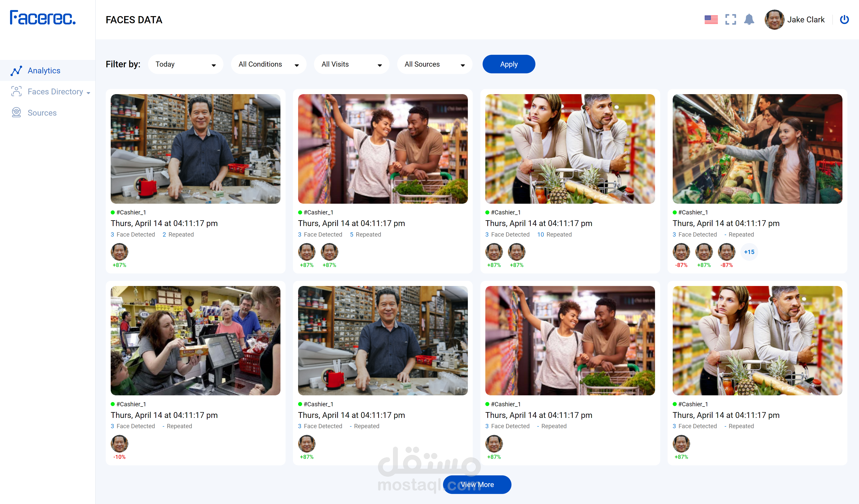Viewport: 859px width, 504px height.
Task: Click the notification bell icon
Action: pos(749,19)
